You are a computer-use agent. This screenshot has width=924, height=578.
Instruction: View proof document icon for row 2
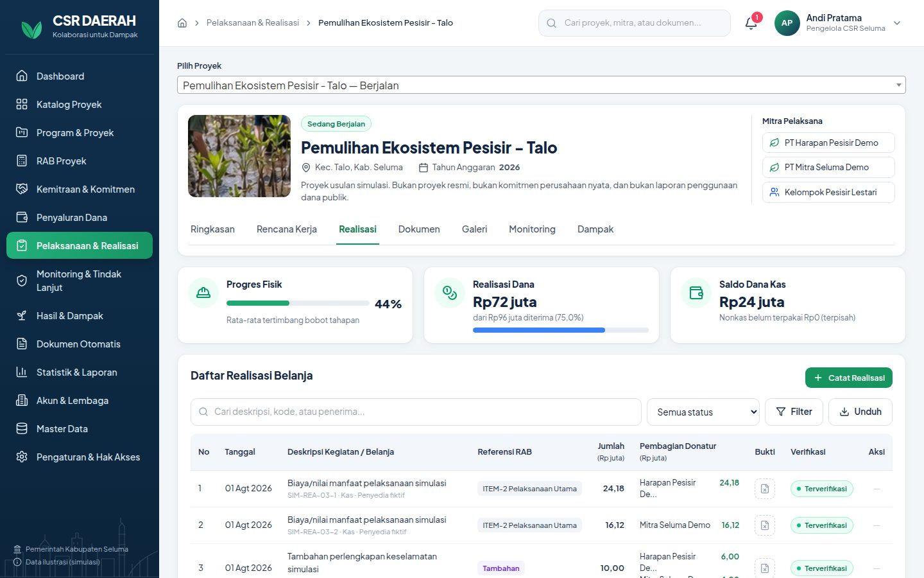point(764,525)
